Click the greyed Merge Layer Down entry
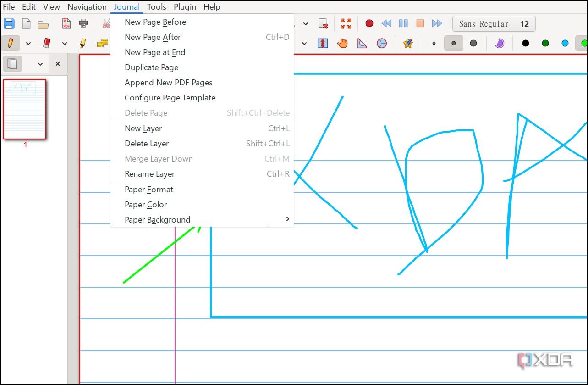The image size is (588, 385). click(x=202, y=159)
